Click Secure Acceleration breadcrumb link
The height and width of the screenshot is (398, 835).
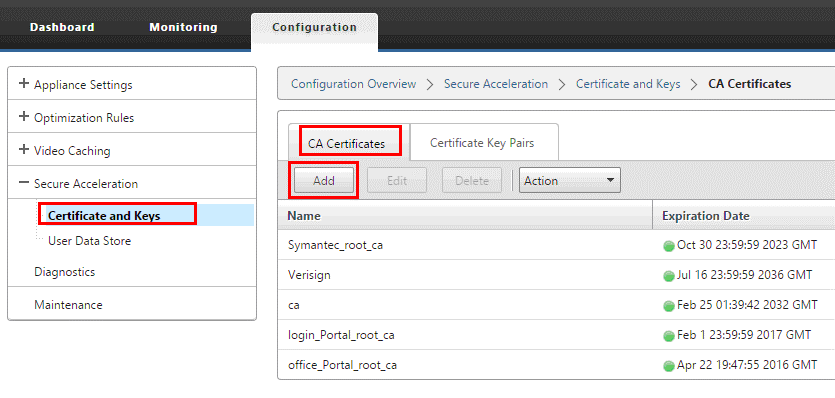pyautogui.click(x=496, y=84)
